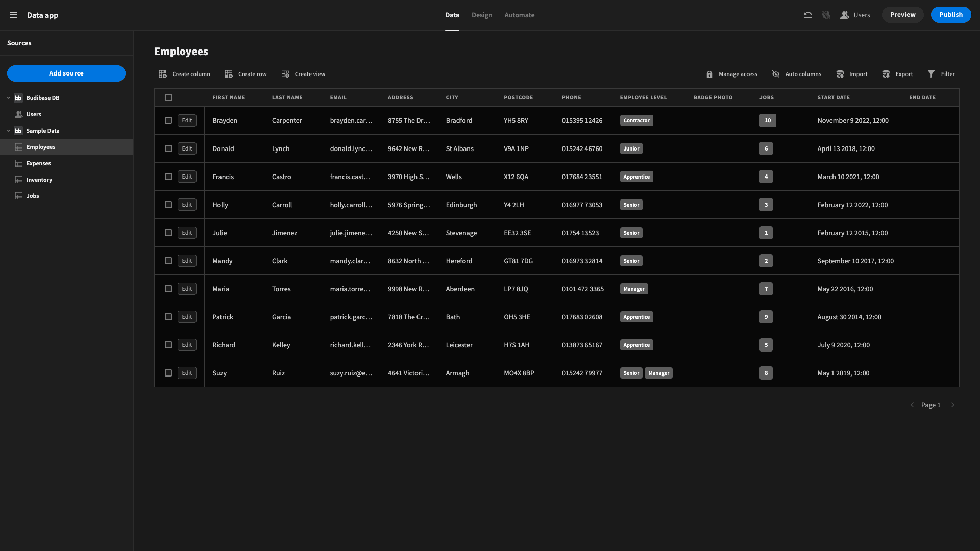The height and width of the screenshot is (551, 980).
Task: Click the Export icon
Action: pos(886,74)
